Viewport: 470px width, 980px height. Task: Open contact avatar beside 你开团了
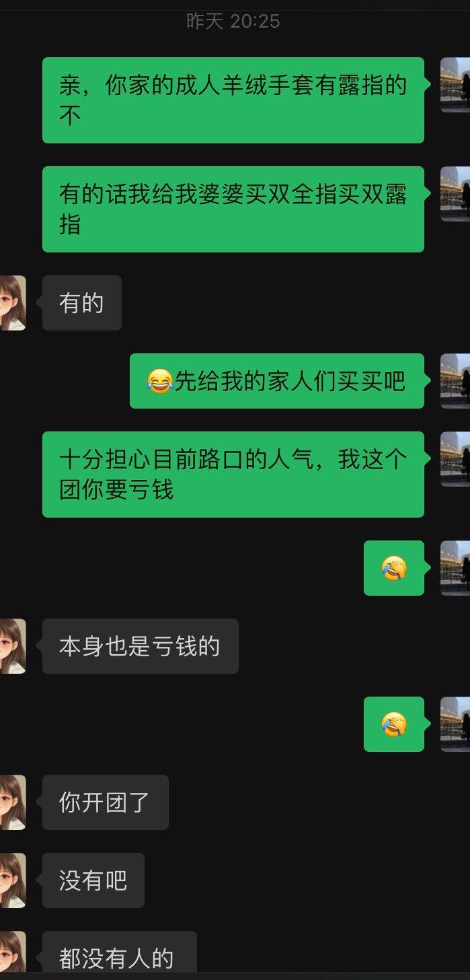tap(13, 802)
